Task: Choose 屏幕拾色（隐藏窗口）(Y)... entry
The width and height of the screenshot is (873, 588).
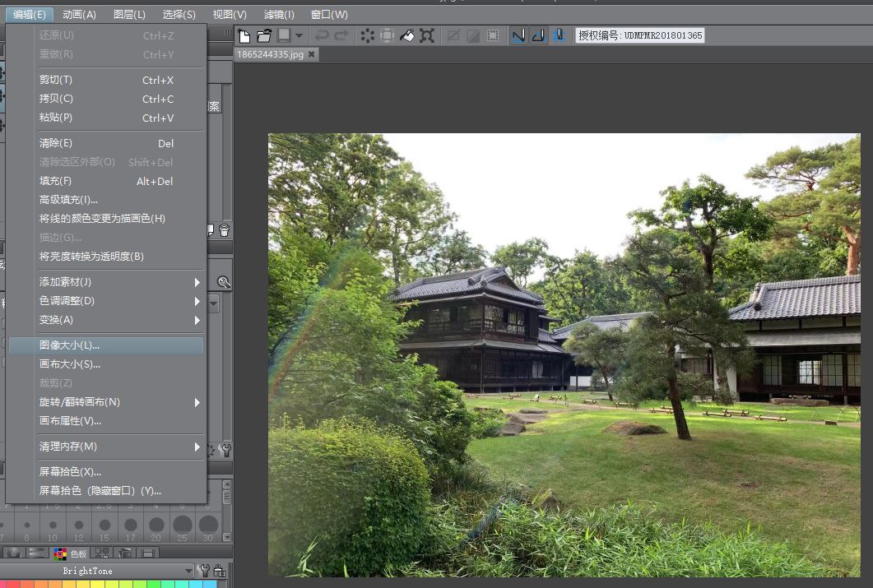Action: (106, 491)
